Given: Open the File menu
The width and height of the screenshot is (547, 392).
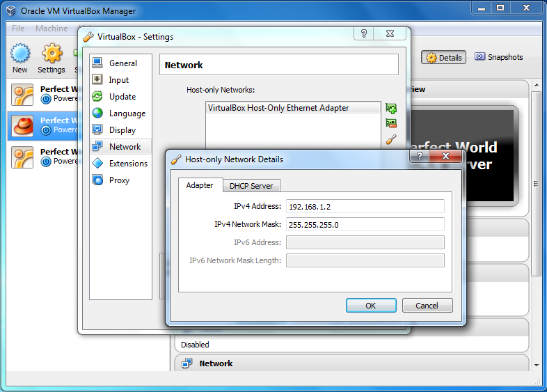Looking at the screenshot, I should click(x=18, y=29).
